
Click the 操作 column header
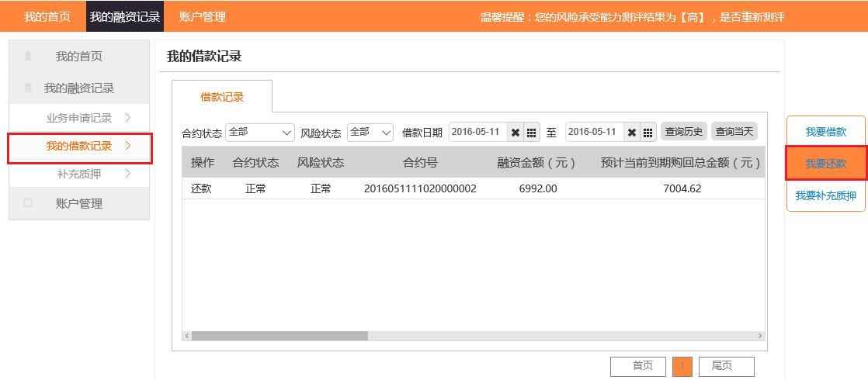click(203, 163)
